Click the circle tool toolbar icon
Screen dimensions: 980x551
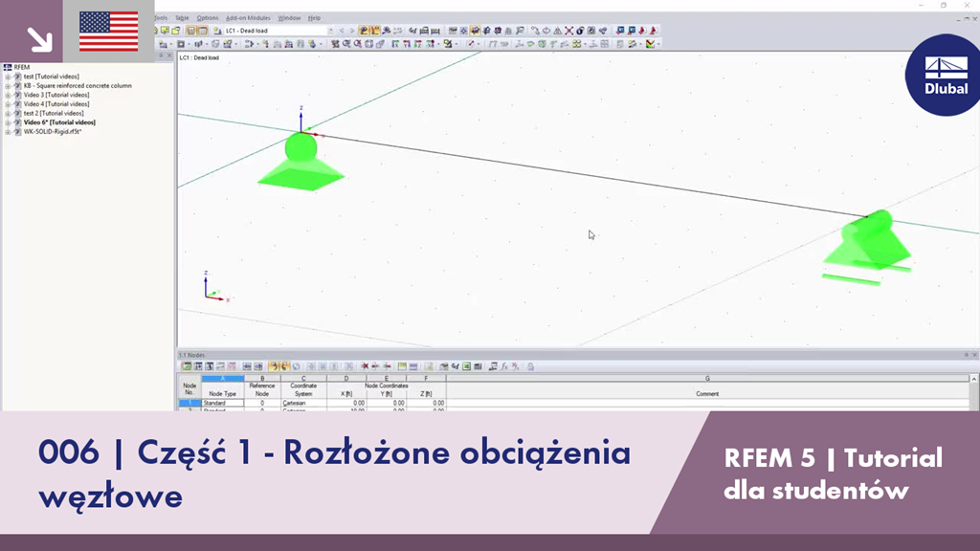546,30
